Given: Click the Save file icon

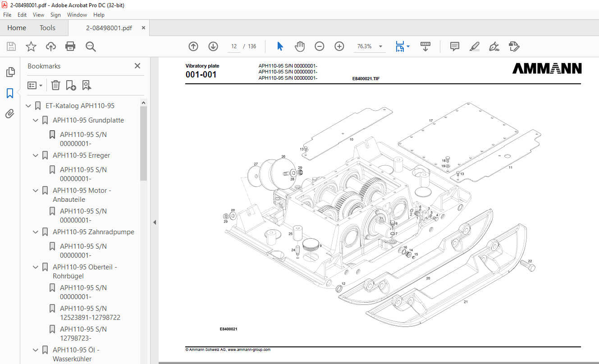Looking at the screenshot, I should point(11,46).
